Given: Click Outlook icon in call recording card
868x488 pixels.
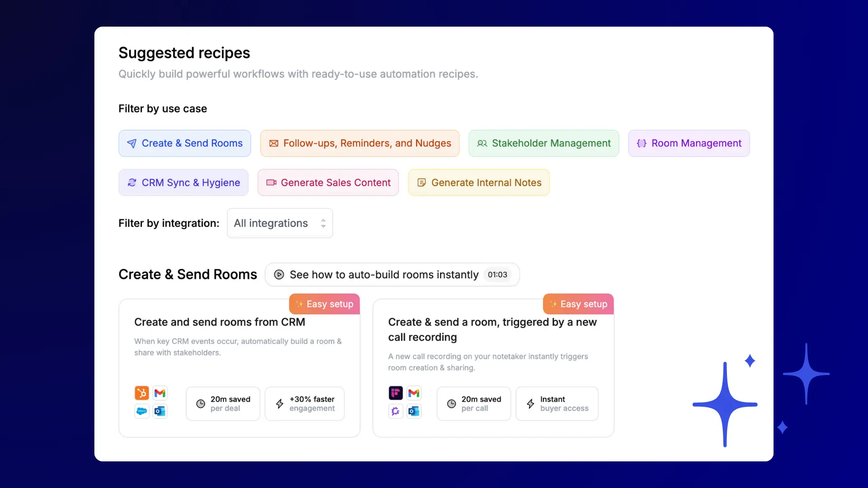Looking at the screenshot, I should click(x=414, y=411).
